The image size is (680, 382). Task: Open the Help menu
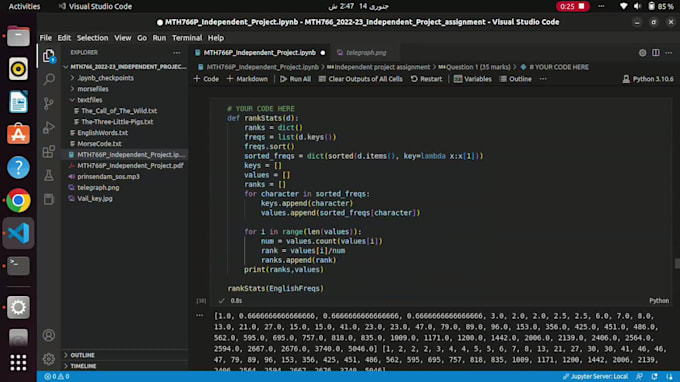pos(216,38)
